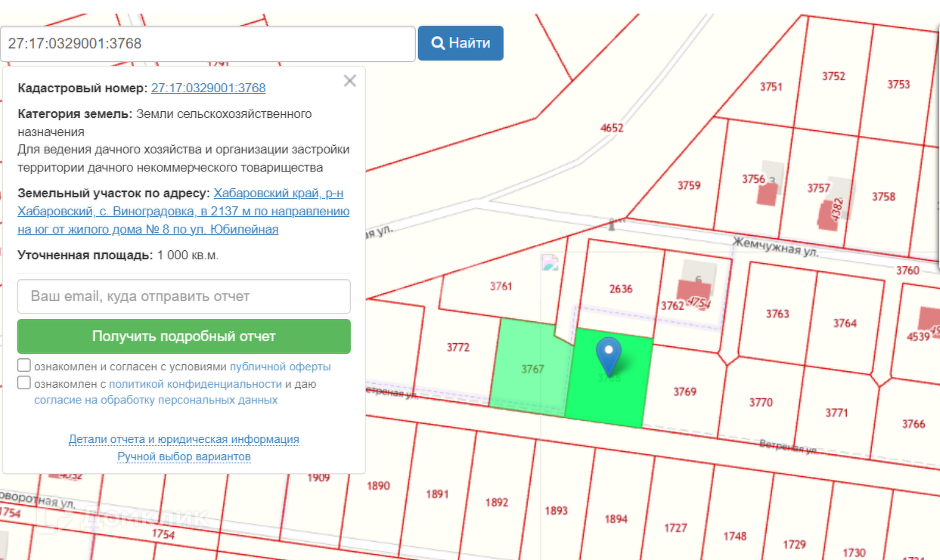This screenshot has height=560, width=940.
Task: Focus the cadastral number search field
Action: pyautogui.click(x=208, y=43)
